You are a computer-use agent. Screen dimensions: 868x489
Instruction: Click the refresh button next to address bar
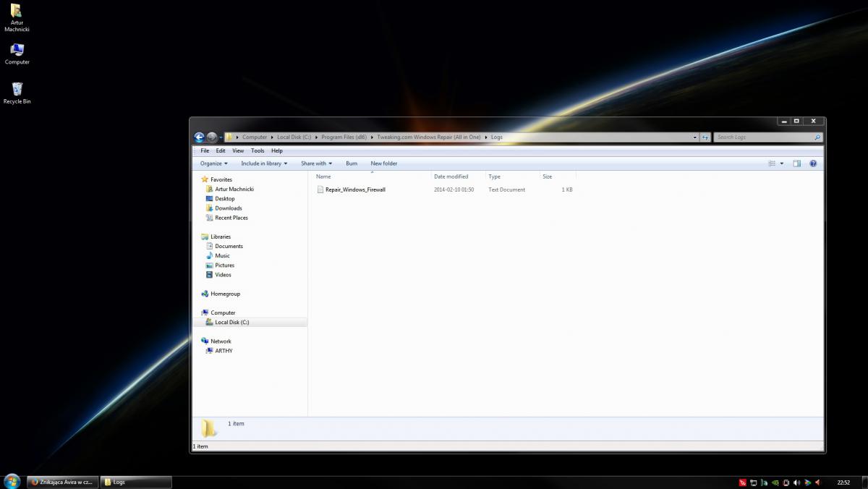pos(705,137)
